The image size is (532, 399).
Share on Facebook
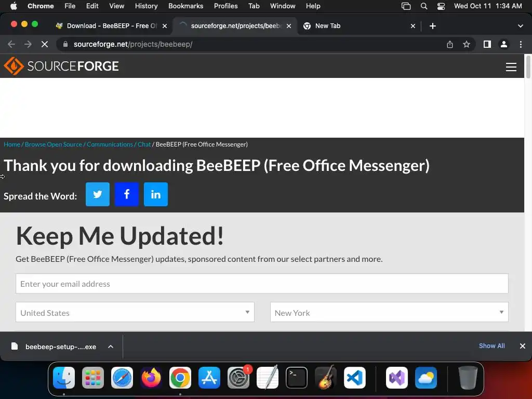click(x=127, y=194)
